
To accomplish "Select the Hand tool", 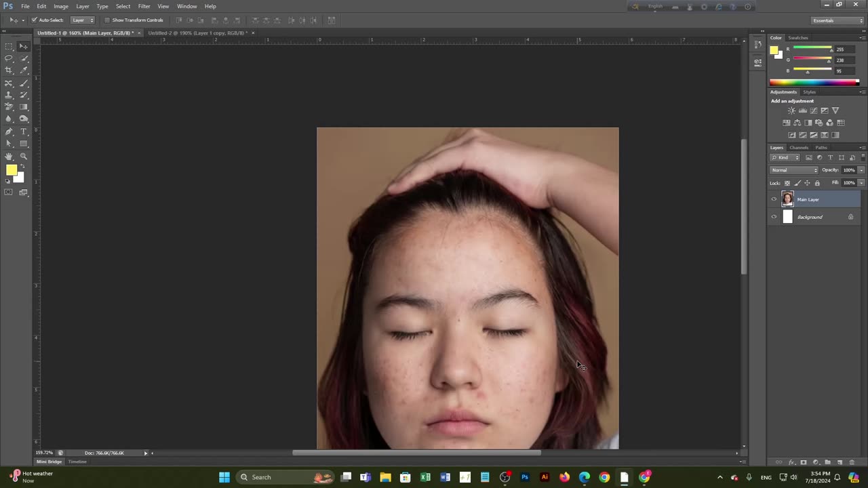I will point(9,156).
